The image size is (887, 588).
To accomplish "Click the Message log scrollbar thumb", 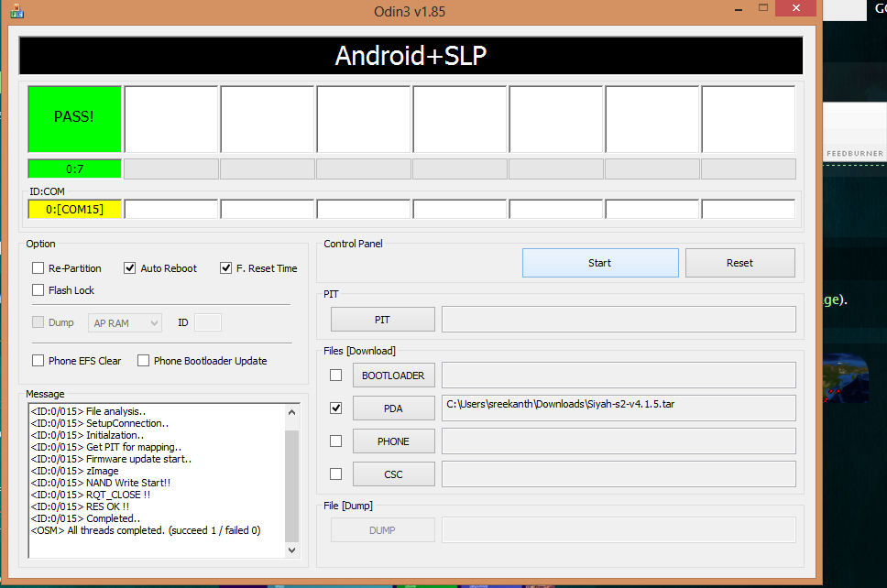I will pyautogui.click(x=292, y=485).
